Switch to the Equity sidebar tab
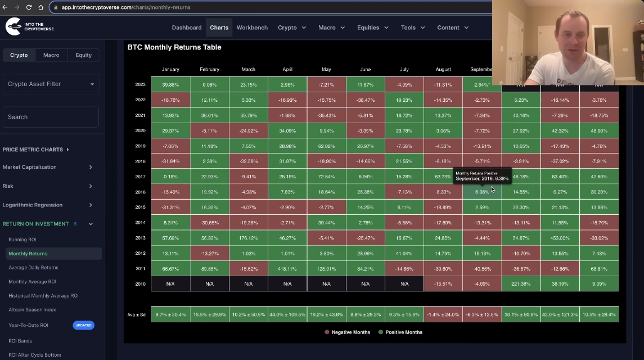 84,55
